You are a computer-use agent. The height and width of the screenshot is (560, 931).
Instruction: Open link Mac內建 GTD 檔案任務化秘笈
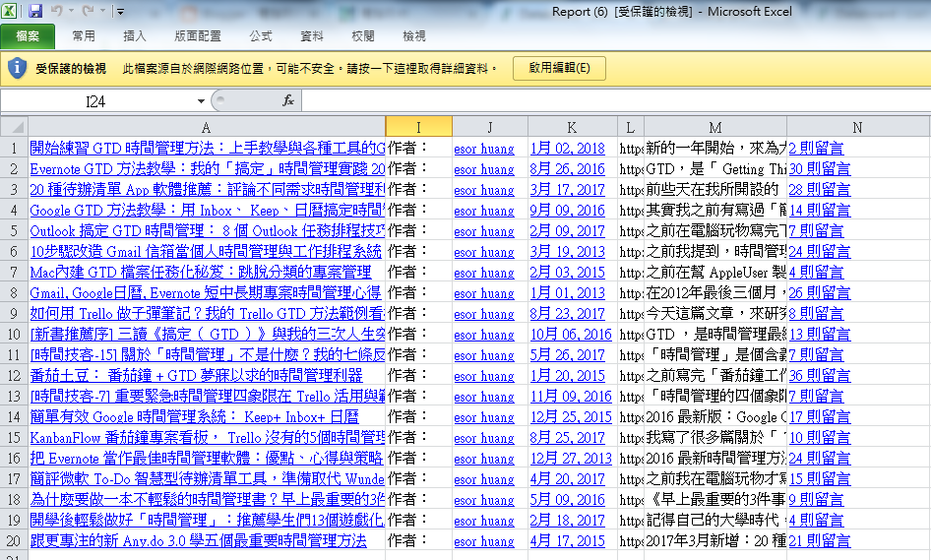tap(200, 272)
